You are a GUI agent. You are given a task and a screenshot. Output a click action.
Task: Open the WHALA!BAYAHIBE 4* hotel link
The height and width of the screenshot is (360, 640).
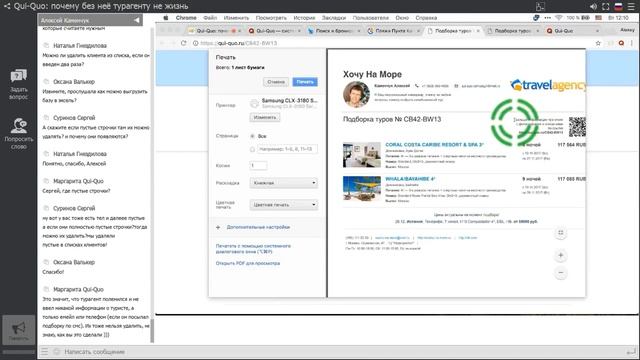click(x=410, y=179)
